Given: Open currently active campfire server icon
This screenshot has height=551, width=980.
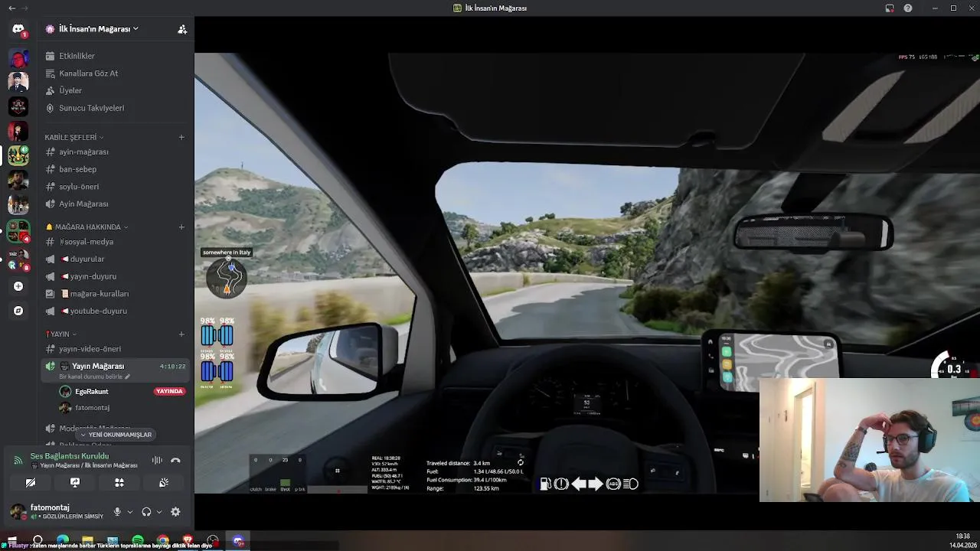Looking at the screenshot, I should coord(18,155).
